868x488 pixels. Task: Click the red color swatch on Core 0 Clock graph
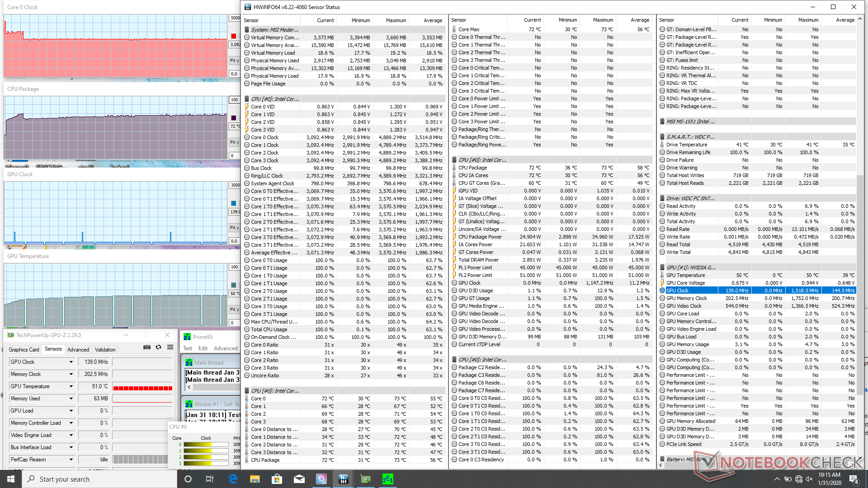click(233, 36)
